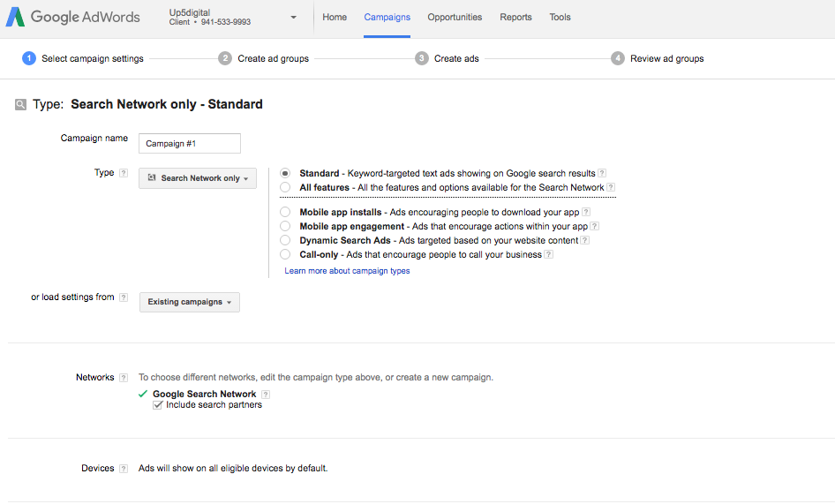The height and width of the screenshot is (504, 835).
Task: Click help icon next to Networks label
Action: [124, 378]
